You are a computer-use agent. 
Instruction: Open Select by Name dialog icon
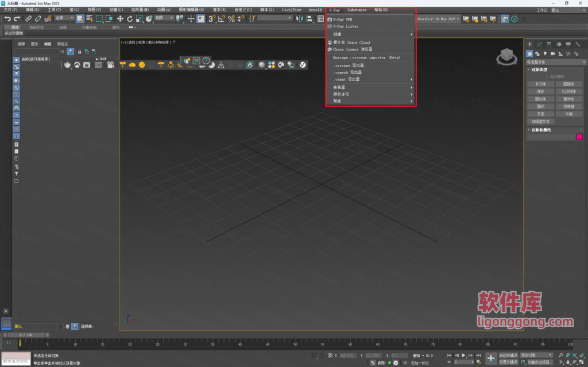[x=90, y=18]
